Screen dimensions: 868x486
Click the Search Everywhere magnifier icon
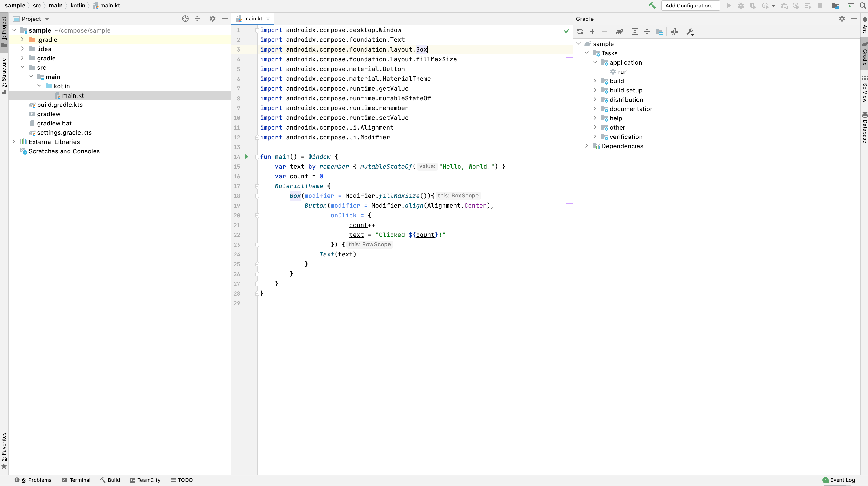coord(863,6)
